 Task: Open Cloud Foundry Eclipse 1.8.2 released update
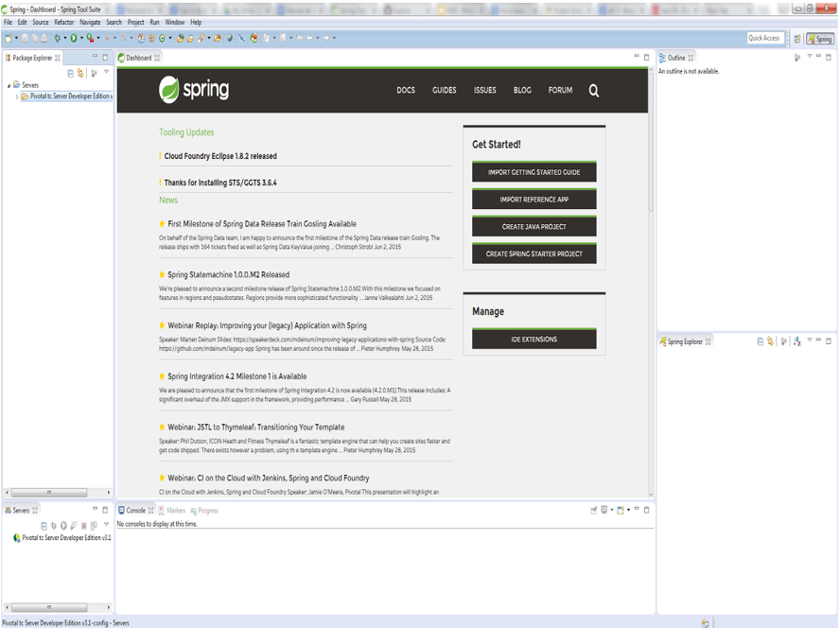220,156
